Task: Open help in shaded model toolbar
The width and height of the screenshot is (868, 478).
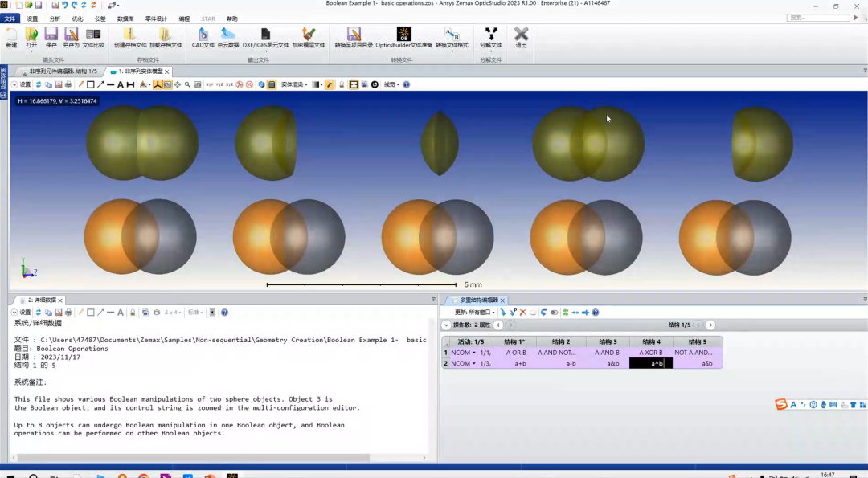Action: [x=406, y=84]
